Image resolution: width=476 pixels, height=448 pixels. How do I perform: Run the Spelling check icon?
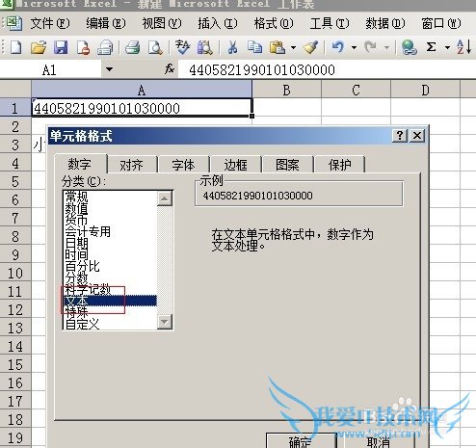tap(183, 47)
